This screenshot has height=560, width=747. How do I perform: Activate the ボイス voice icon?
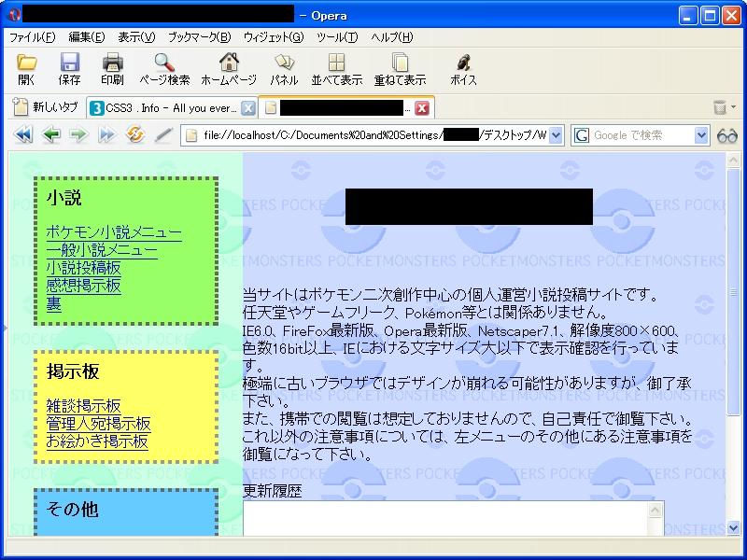[x=463, y=63]
